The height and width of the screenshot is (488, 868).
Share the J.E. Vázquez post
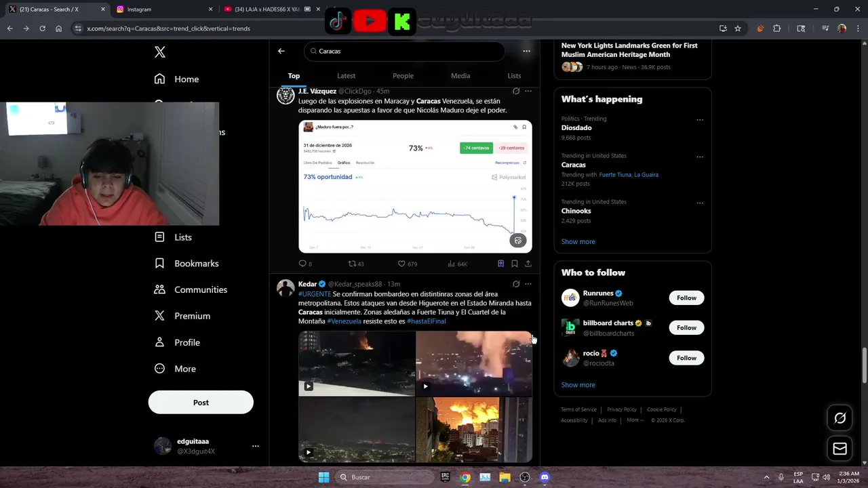(x=528, y=264)
